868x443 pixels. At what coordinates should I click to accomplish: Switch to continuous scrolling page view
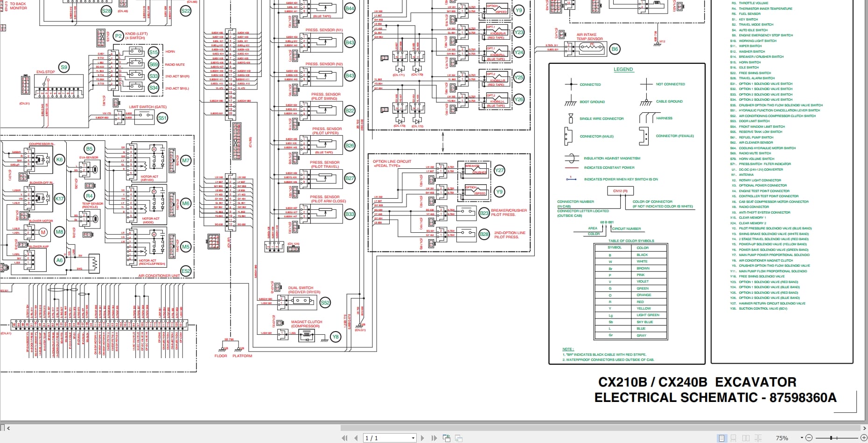click(x=733, y=437)
